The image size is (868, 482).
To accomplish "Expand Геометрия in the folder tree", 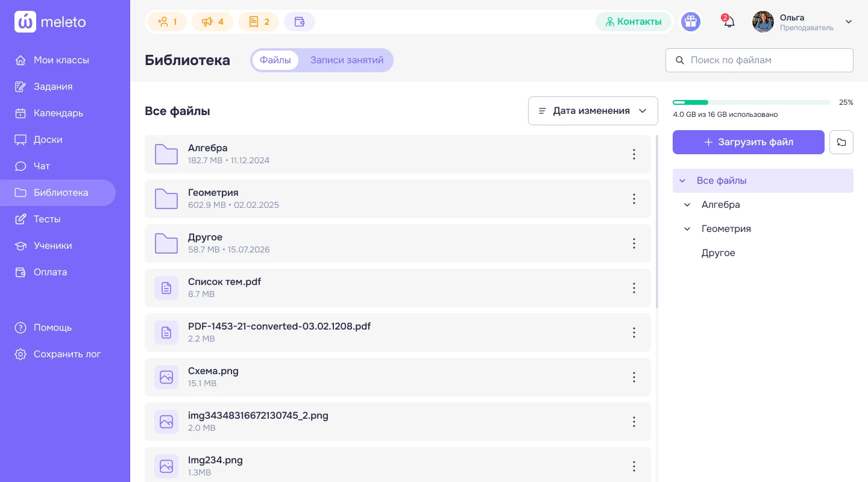I will (687, 229).
